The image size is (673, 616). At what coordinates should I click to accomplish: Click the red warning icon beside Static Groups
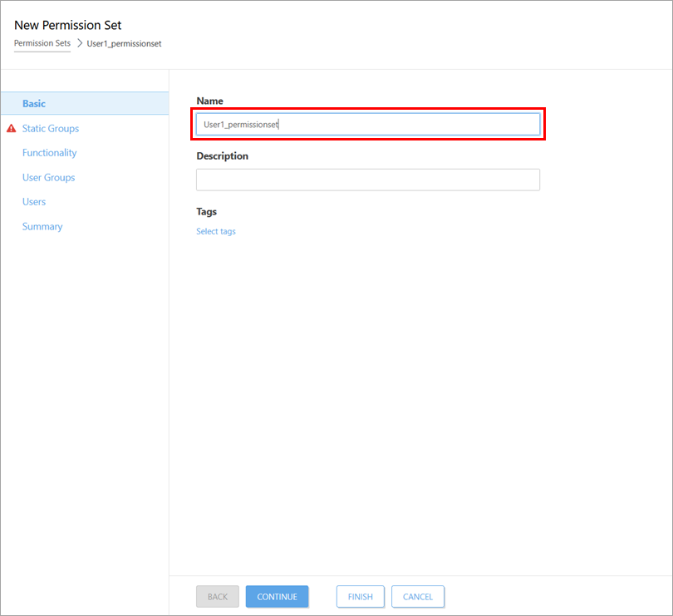point(11,129)
